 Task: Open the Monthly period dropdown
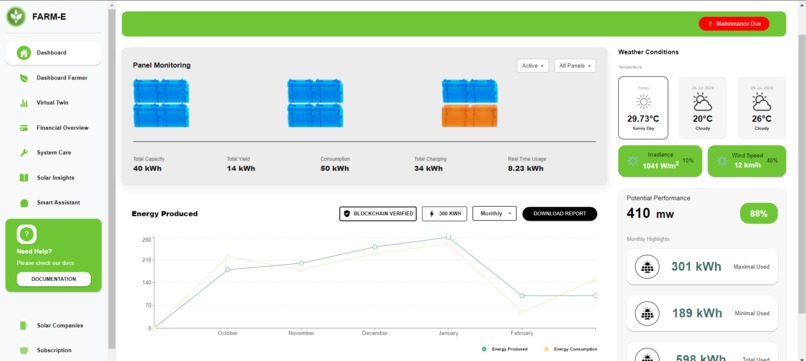(494, 213)
